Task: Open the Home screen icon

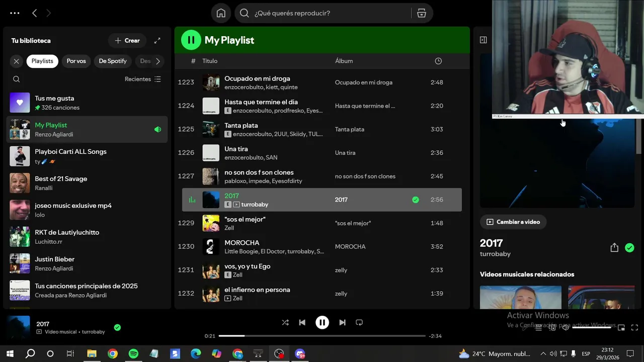Action: [x=221, y=13]
